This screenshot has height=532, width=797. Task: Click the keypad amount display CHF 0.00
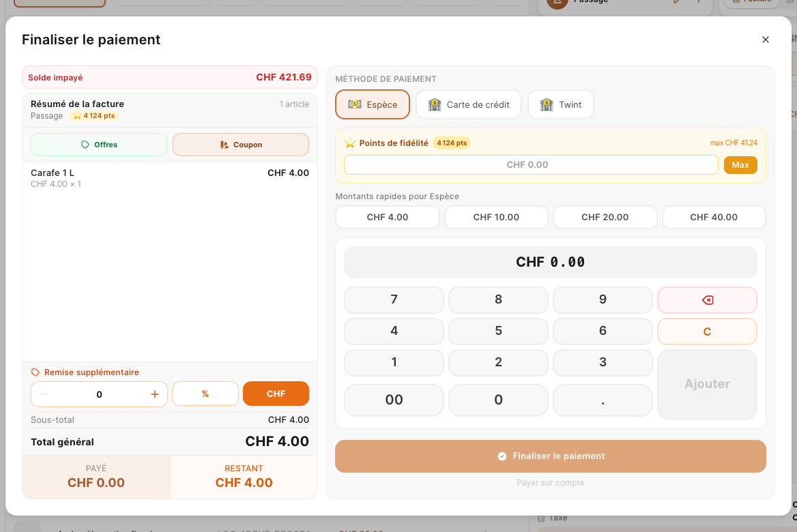(551, 262)
